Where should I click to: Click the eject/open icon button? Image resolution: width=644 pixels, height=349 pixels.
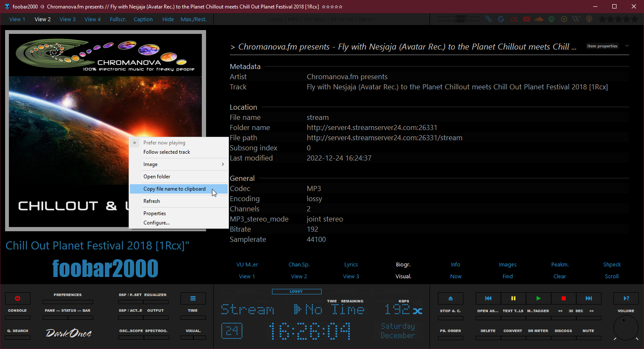(x=450, y=298)
